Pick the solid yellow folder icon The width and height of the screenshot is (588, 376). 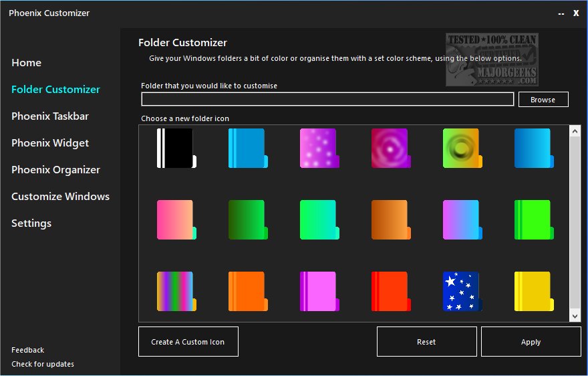[x=534, y=292]
